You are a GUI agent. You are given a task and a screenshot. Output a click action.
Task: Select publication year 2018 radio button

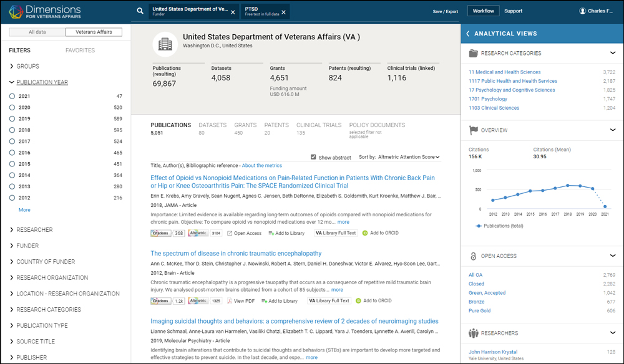12,130
